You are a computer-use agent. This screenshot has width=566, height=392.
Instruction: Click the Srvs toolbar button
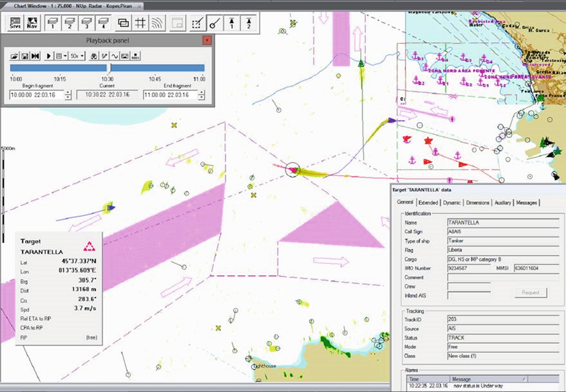pyautogui.click(x=15, y=23)
